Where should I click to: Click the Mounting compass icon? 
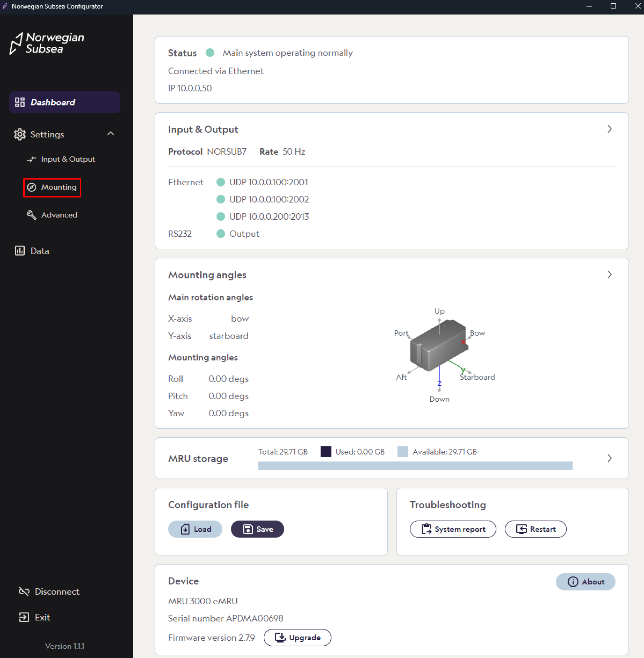[x=32, y=187]
